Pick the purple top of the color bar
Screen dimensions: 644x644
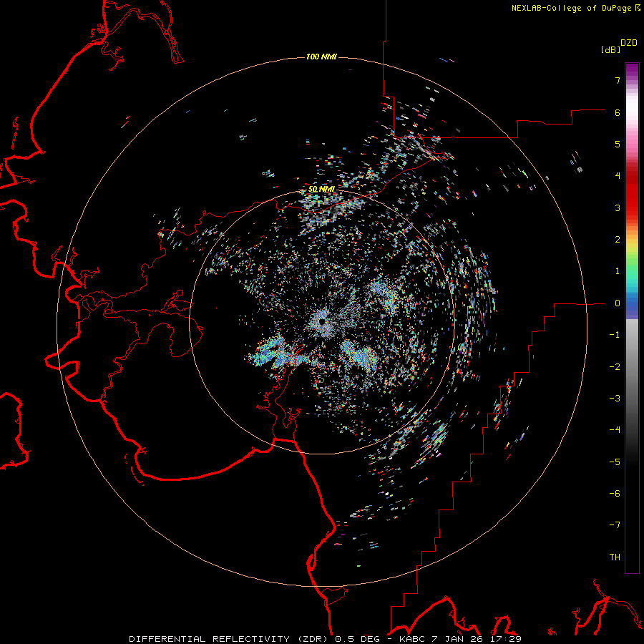click(x=632, y=69)
